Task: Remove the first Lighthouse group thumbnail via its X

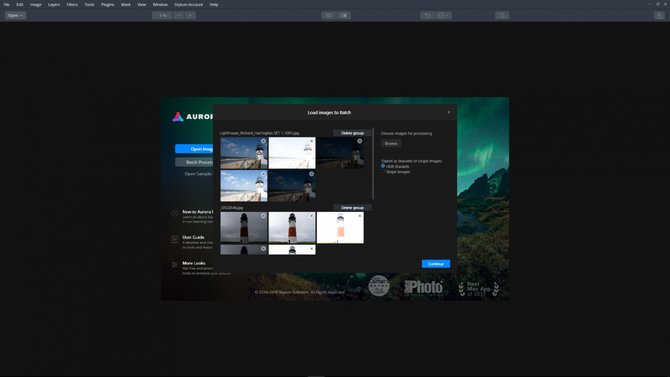Action: pyautogui.click(x=263, y=141)
